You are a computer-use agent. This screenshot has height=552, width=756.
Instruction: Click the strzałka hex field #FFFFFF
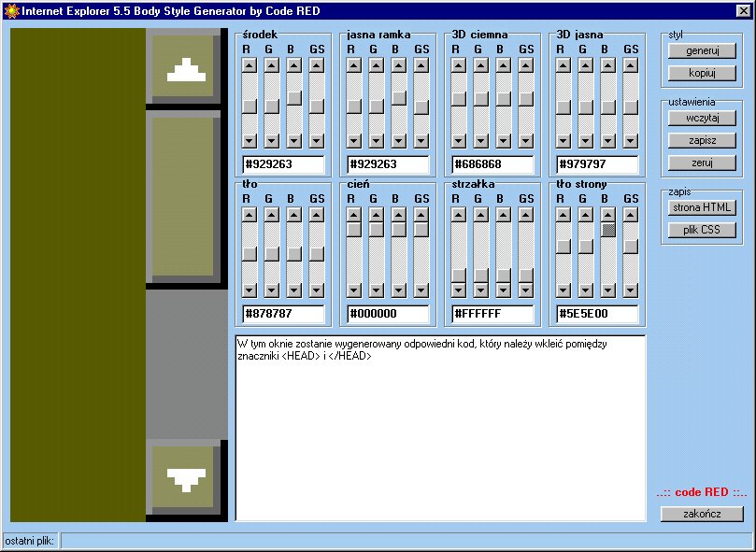(x=492, y=314)
